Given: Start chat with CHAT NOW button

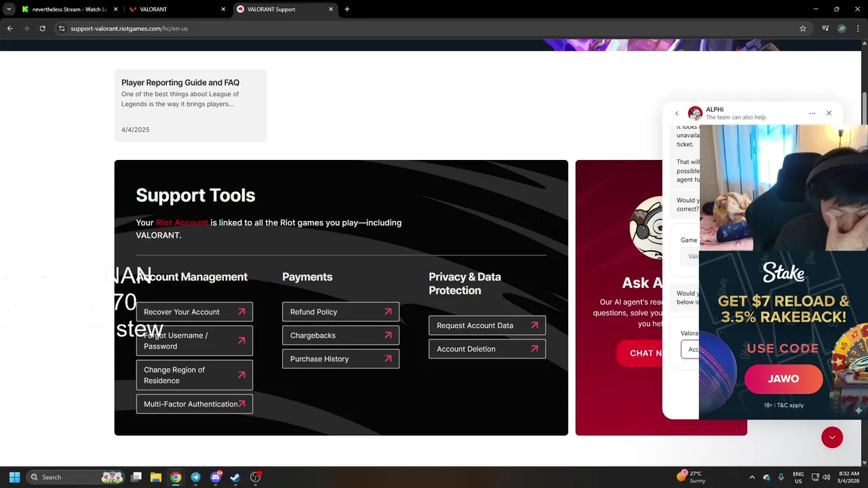Looking at the screenshot, I should pos(641,353).
